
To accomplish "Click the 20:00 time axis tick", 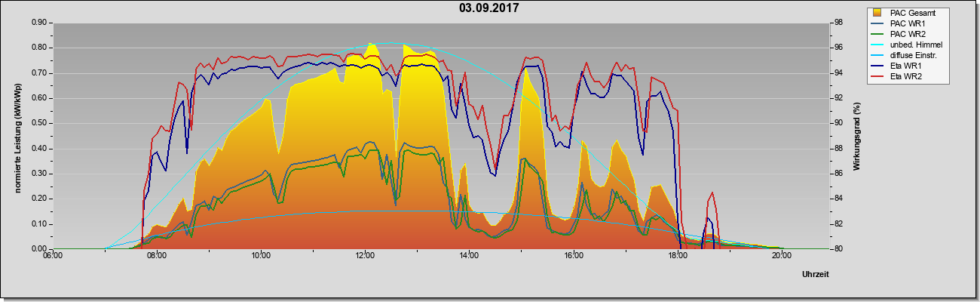I will coord(781,257).
